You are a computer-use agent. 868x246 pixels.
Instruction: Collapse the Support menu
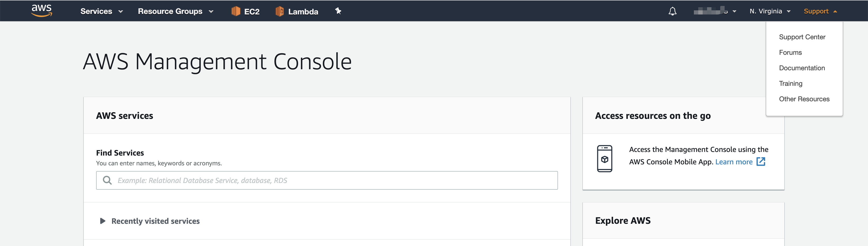click(x=820, y=11)
